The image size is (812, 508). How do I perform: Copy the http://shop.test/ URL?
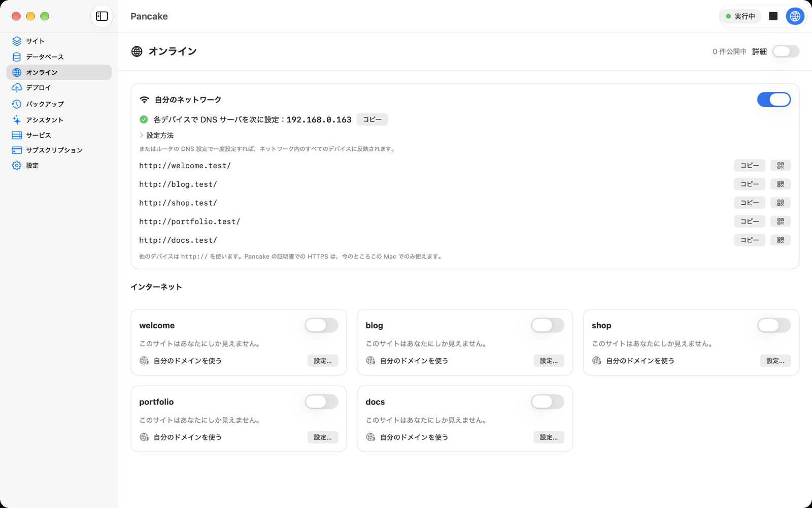(x=750, y=203)
